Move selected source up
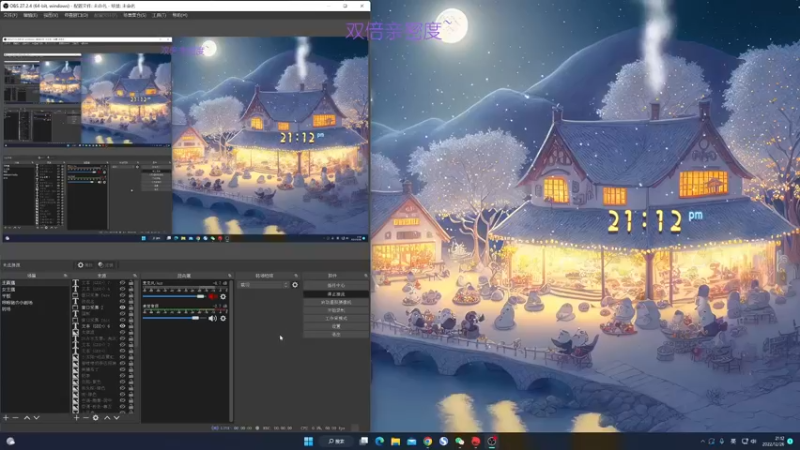800x450 pixels. click(x=107, y=417)
